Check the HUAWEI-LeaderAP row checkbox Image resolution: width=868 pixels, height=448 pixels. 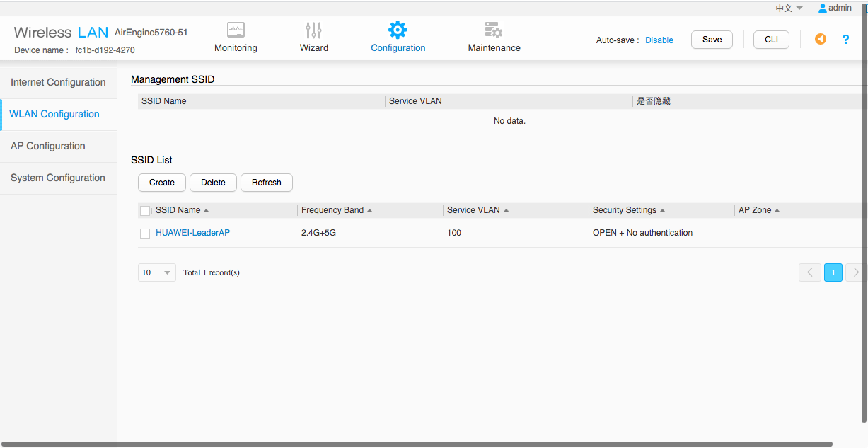(x=145, y=234)
